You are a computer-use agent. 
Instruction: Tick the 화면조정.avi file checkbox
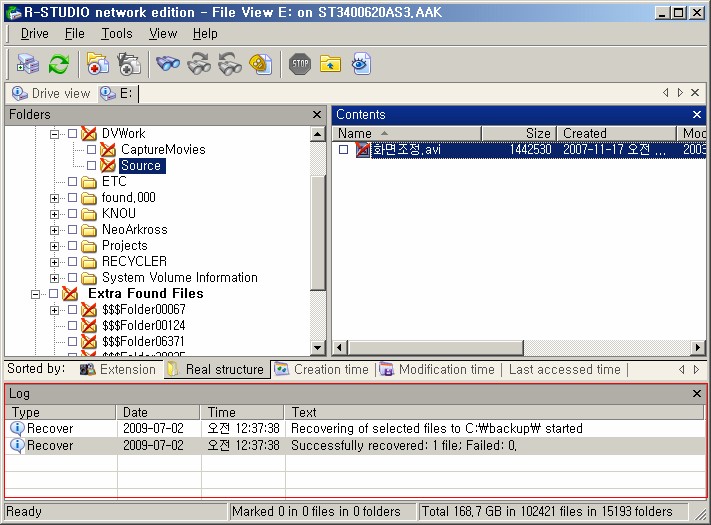[343, 150]
